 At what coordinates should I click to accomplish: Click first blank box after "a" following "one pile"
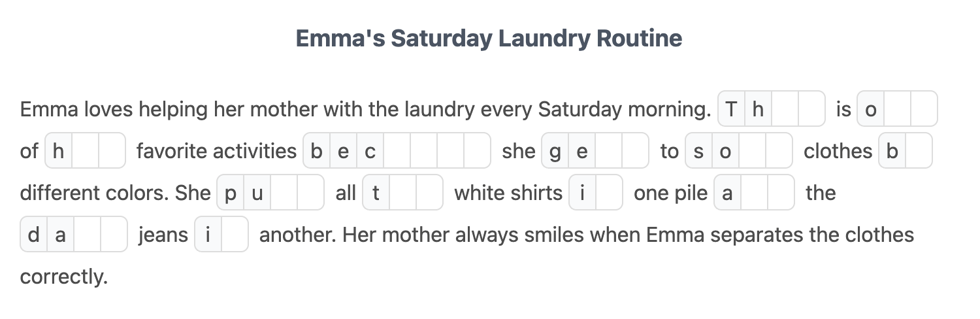coord(754,193)
